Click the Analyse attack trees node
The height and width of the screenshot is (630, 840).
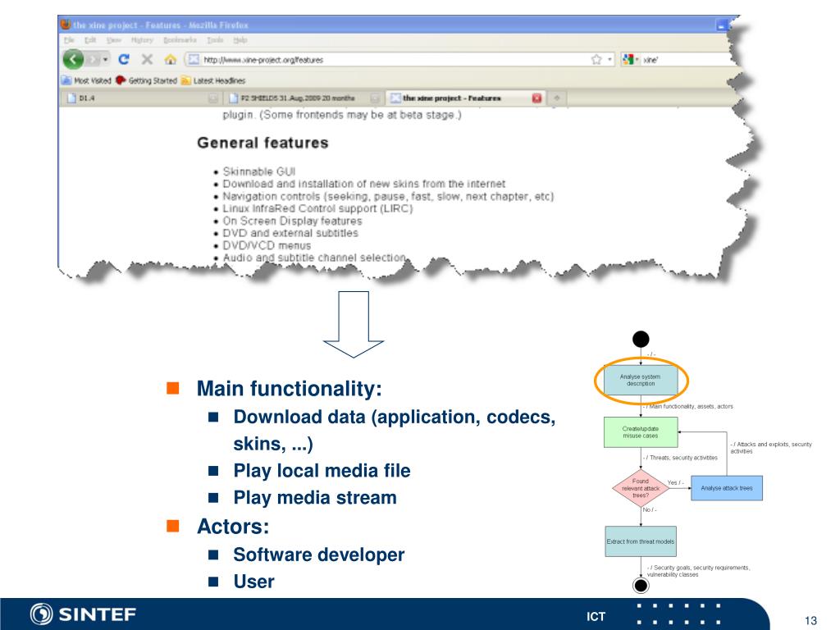coord(727,488)
